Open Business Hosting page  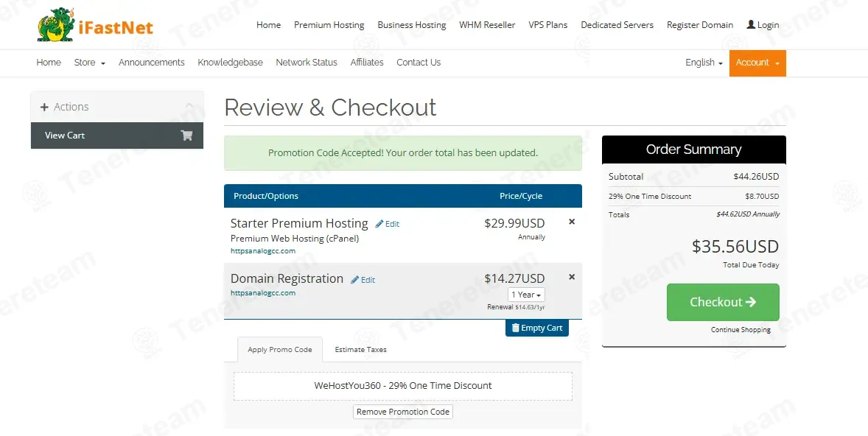point(411,25)
